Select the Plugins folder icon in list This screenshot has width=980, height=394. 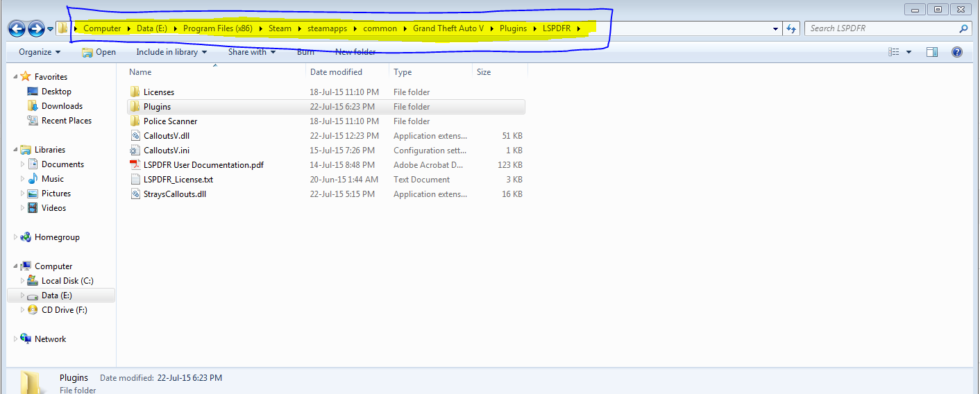tap(135, 107)
